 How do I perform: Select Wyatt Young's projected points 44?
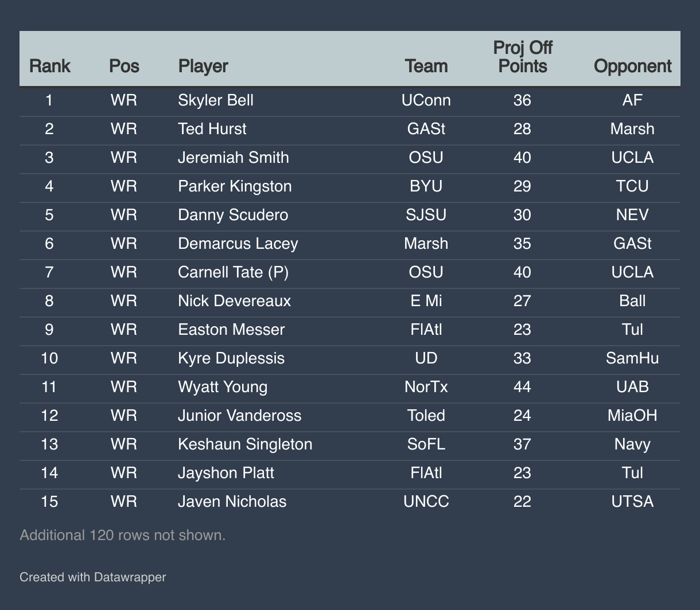click(522, 387)
